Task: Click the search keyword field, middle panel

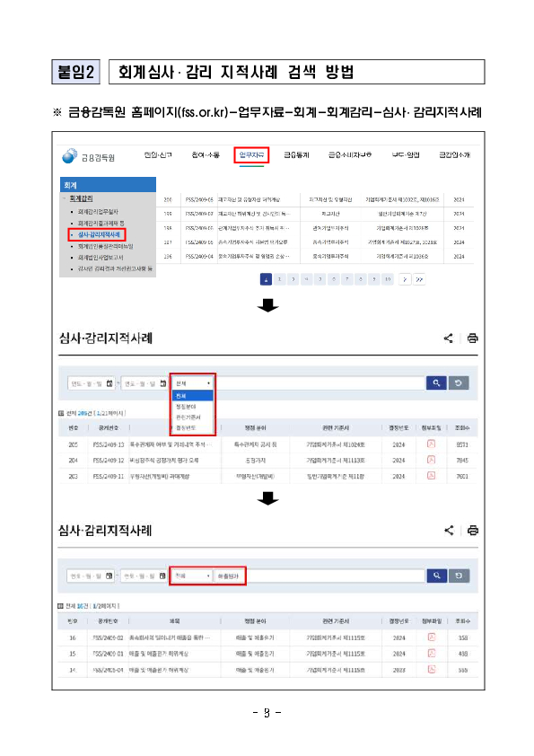Action: click(x=320, y=383)
